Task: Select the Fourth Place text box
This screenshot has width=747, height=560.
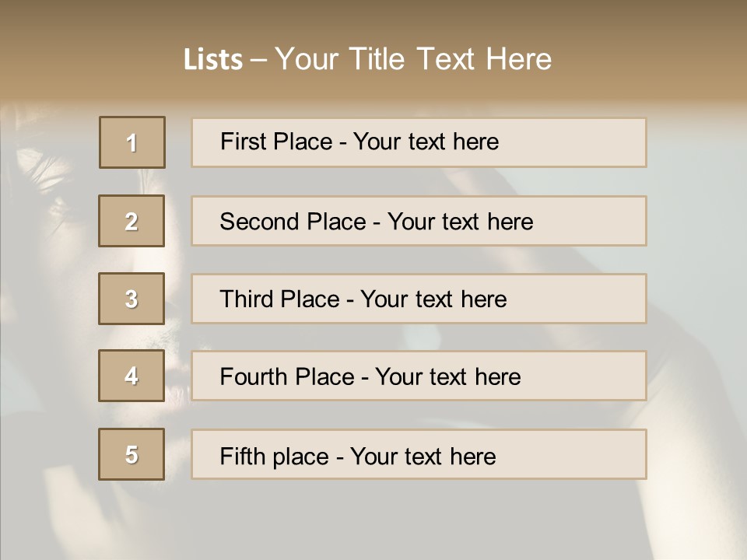Action: coord(419,376)
